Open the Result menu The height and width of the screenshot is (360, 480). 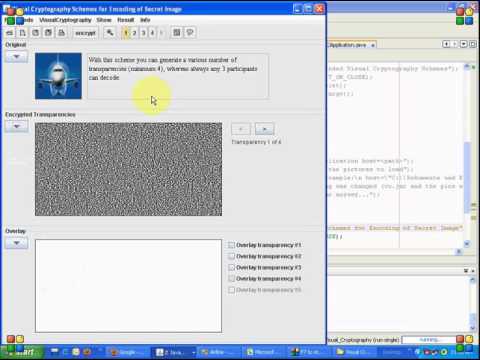coord(126,20)
